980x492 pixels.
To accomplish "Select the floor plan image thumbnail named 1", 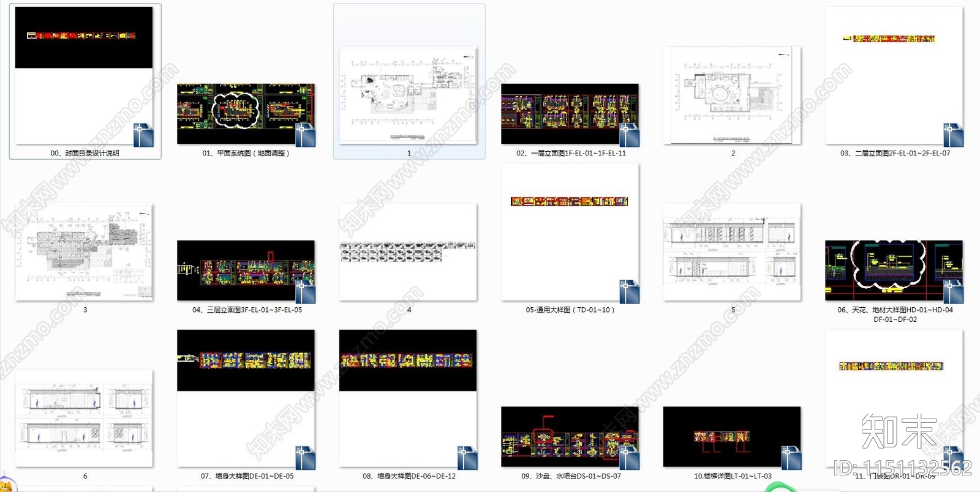I will click(408, 95).
